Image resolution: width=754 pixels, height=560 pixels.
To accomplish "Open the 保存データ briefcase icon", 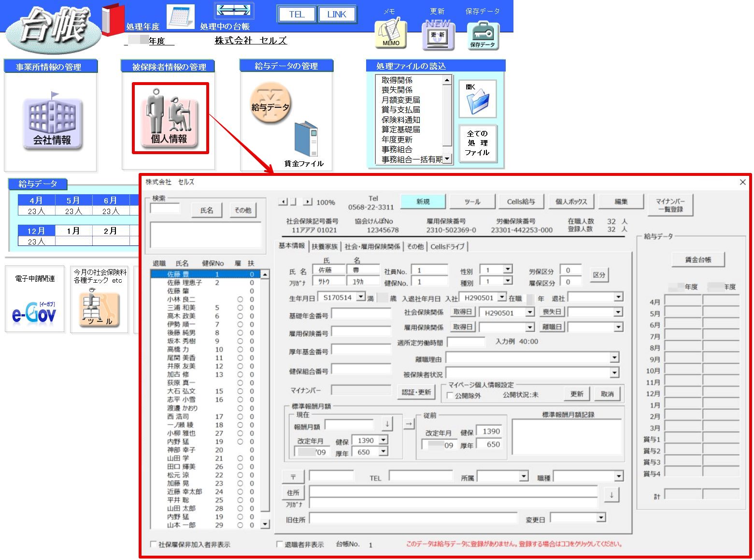I will tap(482, 35).
